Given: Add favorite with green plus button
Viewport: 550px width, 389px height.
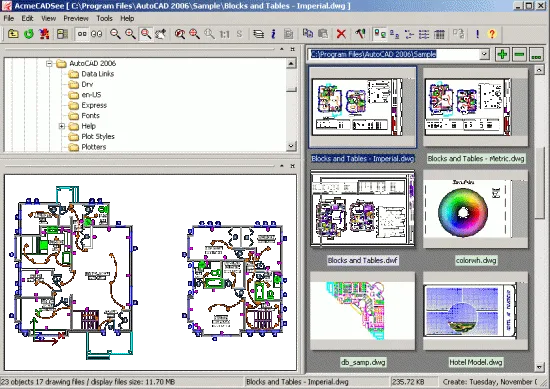Looking at the screenshot, I should click(x=502, y=54).
